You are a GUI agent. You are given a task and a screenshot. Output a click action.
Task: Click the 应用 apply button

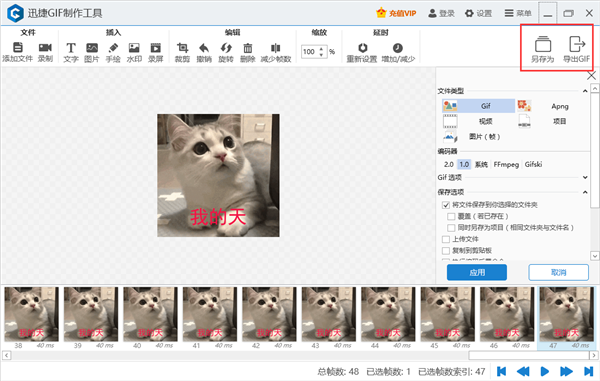[x=477, y=272]
